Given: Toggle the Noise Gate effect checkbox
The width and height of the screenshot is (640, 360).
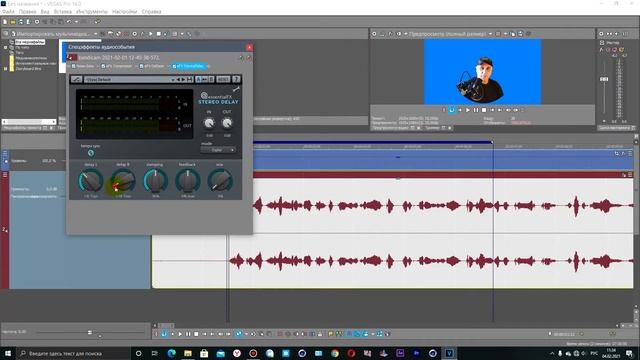Looking at the screenshot, I should (74, 66).
